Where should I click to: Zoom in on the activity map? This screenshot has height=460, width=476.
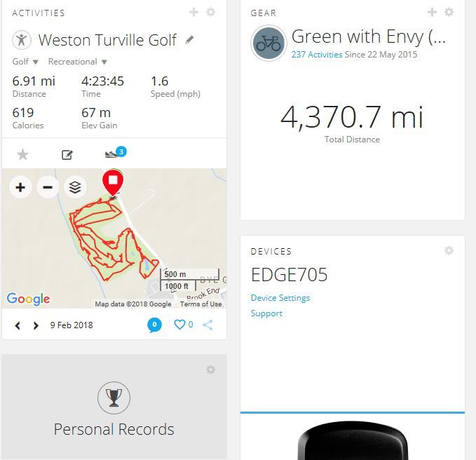point(20,187)
